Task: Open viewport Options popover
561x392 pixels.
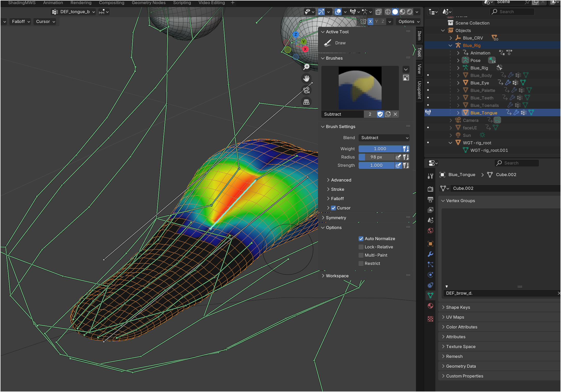Action: coord(408,21)
